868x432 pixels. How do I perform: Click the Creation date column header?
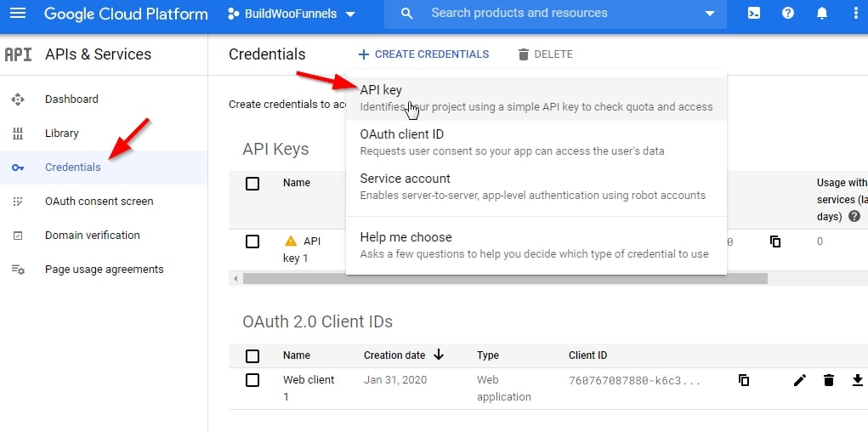(394, 355)
